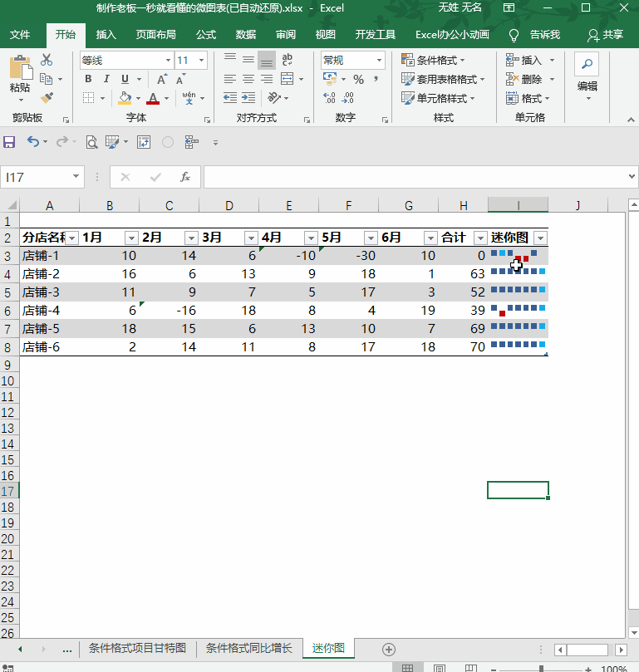Switch to the 插入 ribbon tab
The image size is (639, 672).
coord(106,34)
